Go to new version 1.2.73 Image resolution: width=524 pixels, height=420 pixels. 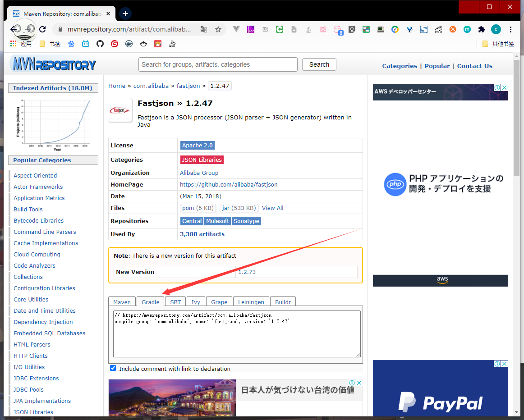tap(247, 272)
